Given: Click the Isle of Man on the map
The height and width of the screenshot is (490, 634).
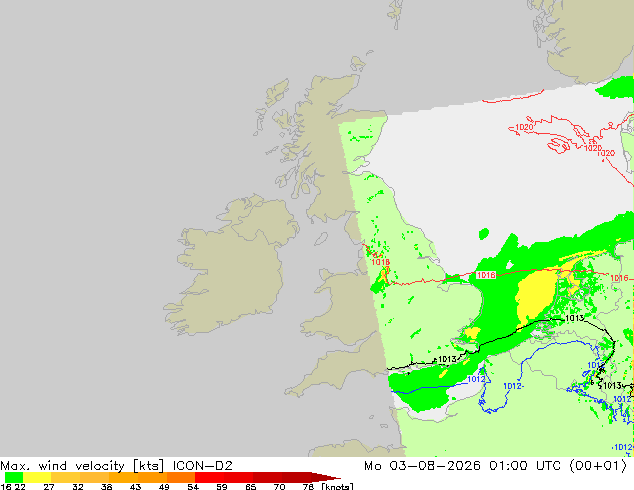Looking at the screenshot, I should (321, 239).
